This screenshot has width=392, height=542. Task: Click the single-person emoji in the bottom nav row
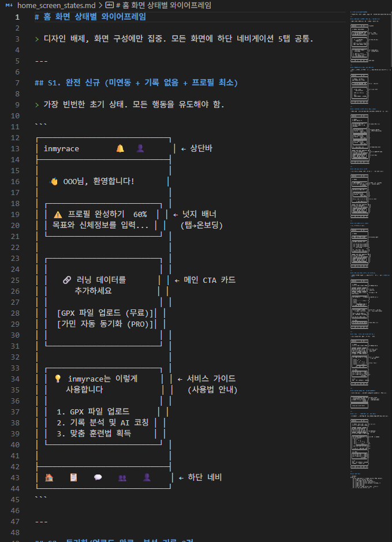tap(147, 477)
